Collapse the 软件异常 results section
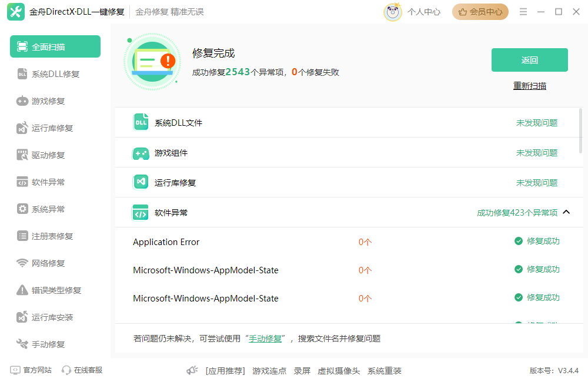 tap(566, 212)
